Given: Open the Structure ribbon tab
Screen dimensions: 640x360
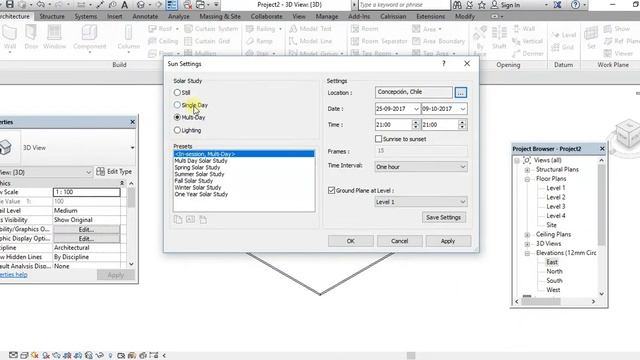Looking at the screenshot, I should point(52,16).
